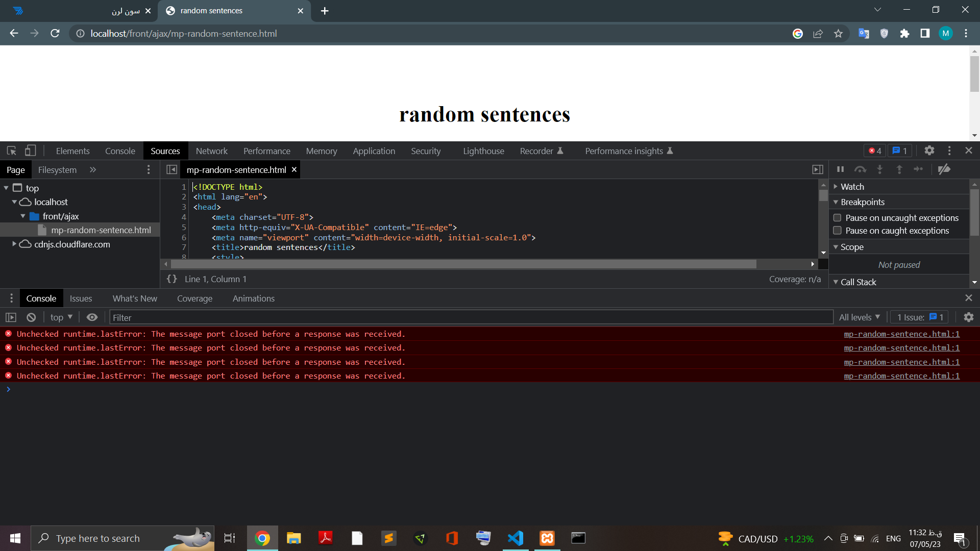Collapse the front/ajax folder

click(x=23, y=216)
